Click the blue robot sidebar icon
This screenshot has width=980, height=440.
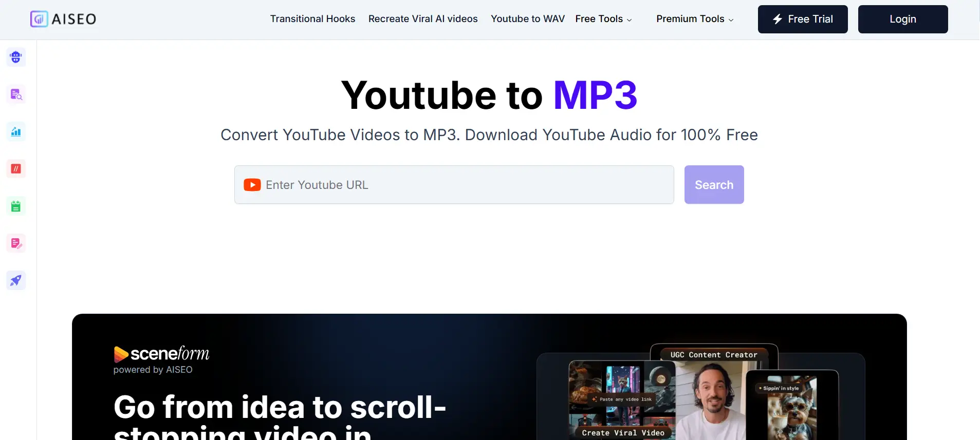point(16,57)
